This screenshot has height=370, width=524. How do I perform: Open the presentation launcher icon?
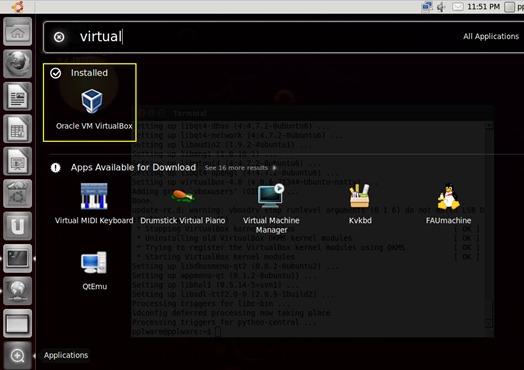[17, 161]
